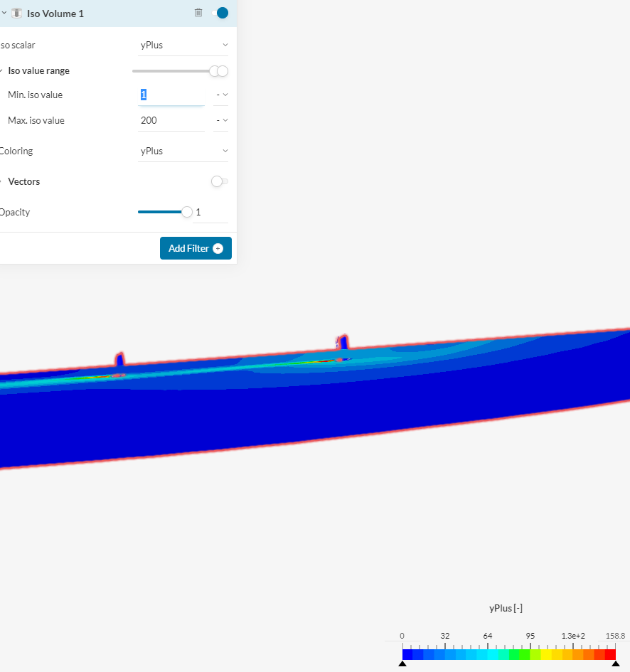Enable the Vectors toggle

pos(220,182)
